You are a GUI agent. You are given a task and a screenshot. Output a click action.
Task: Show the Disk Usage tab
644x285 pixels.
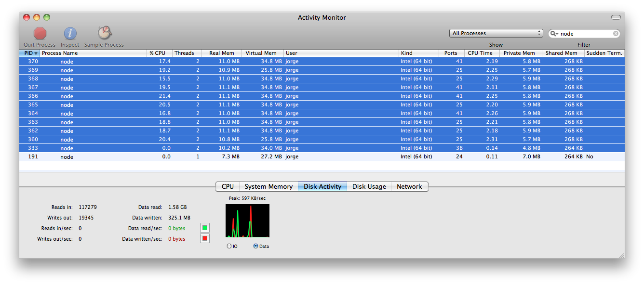[x=369, y=187]
